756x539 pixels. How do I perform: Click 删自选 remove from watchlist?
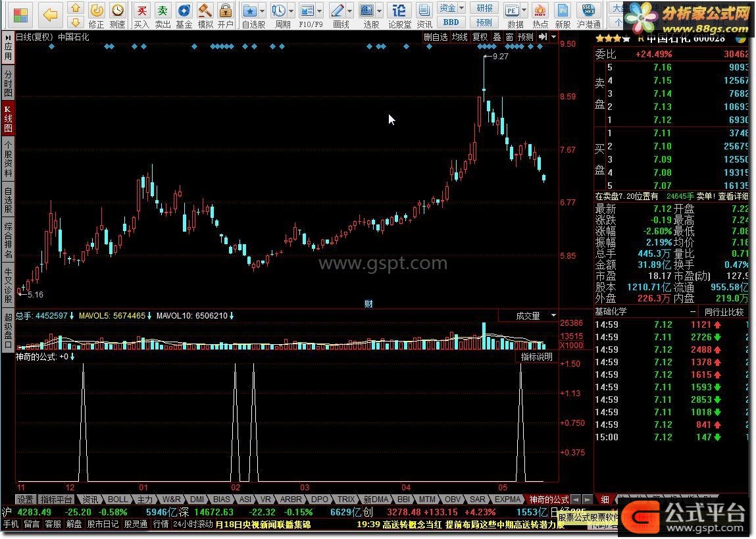pyautogui.click(x=436, y=37)
